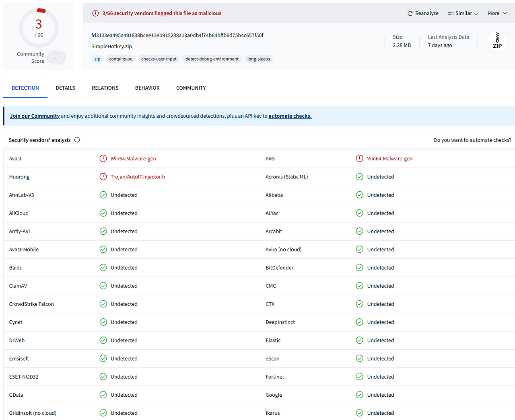Click the Reanalyze button
This screenshot has width=515, height=420.
coord(423,13)
